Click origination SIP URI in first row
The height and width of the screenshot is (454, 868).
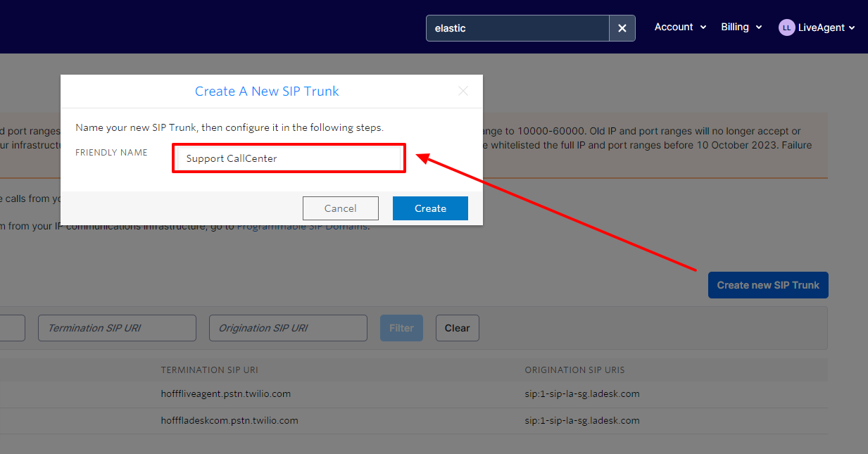581,393
